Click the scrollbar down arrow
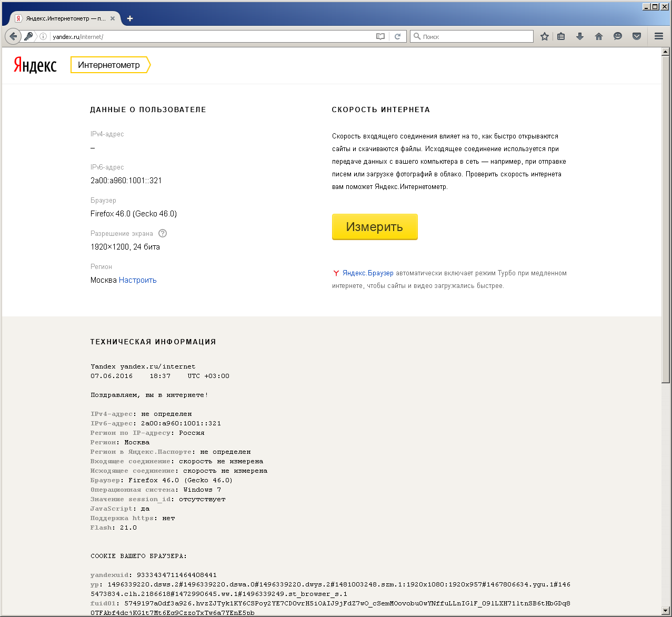 [666, 611]
